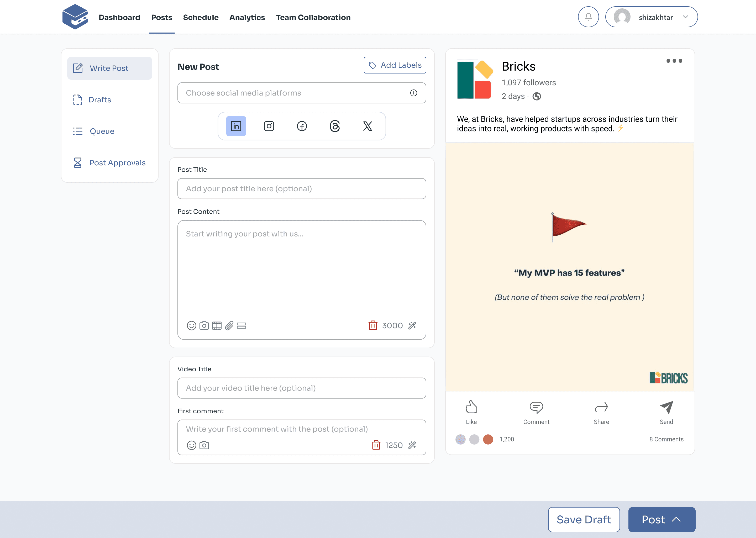
Task: Click the attachment paperclip icon
Action: pos(229,326)
